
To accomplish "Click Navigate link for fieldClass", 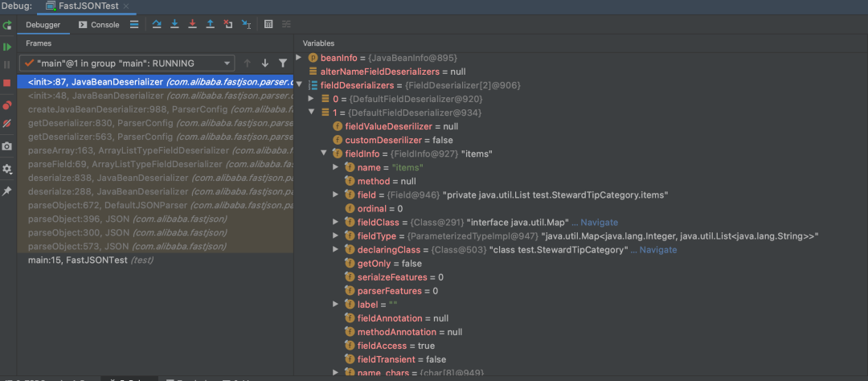I will 599,222.
